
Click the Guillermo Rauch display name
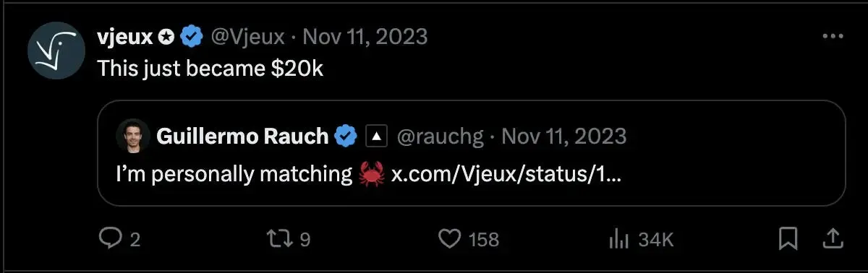[x=242, y=135]
